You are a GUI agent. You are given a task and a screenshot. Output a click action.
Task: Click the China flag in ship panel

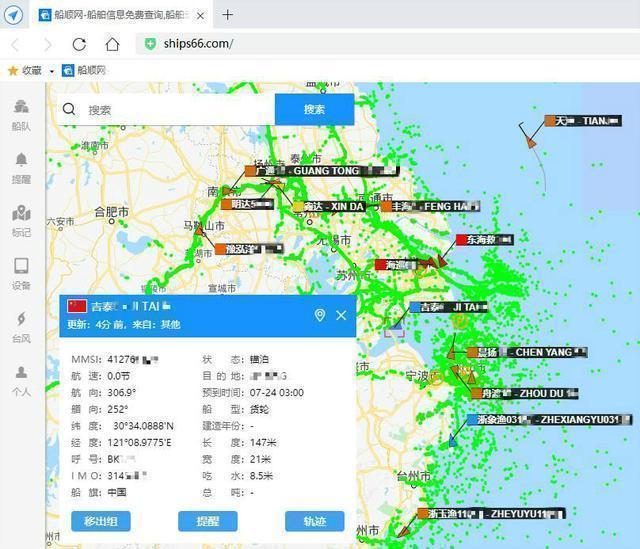77,306
